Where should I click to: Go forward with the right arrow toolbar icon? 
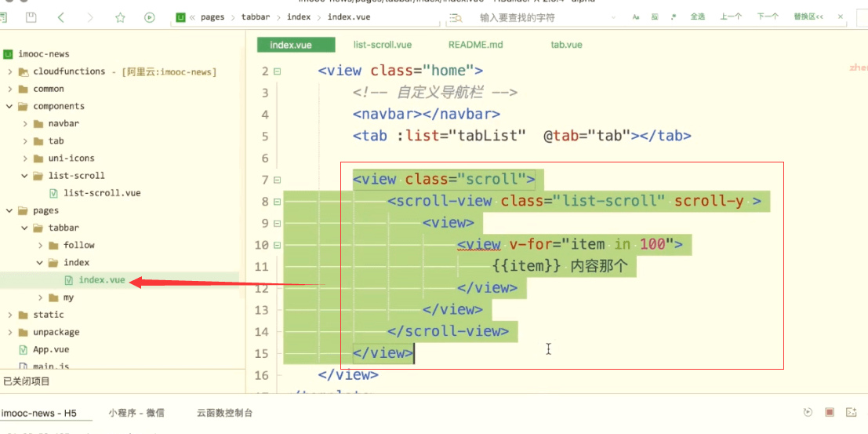90,18
